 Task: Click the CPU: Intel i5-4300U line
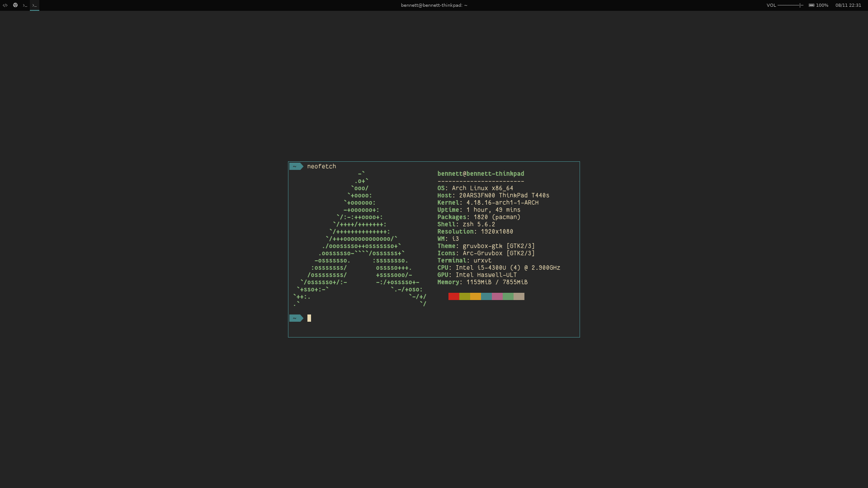click(499, 267)
